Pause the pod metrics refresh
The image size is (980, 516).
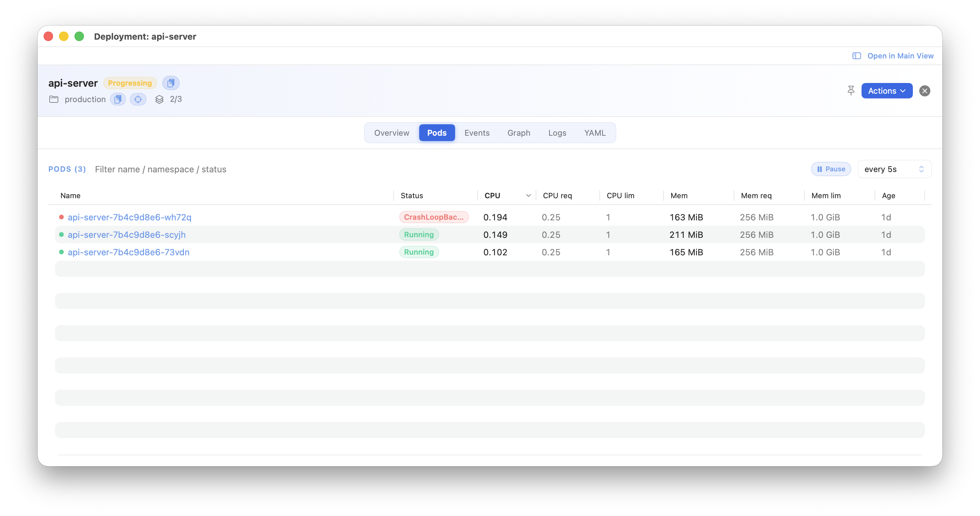(x=831, y=169)
